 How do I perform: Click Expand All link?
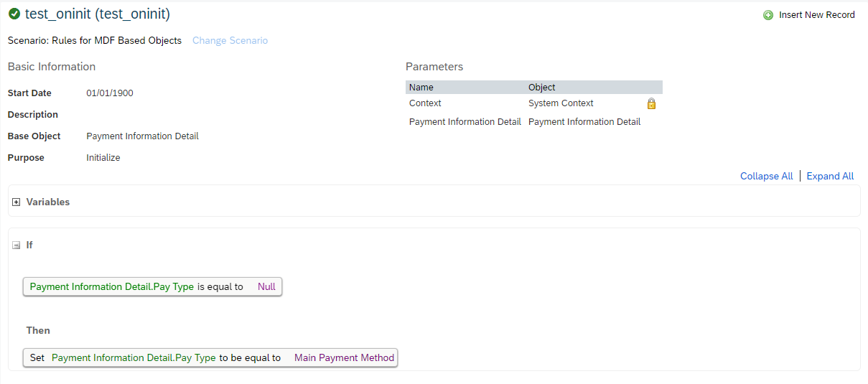point(830,177)
